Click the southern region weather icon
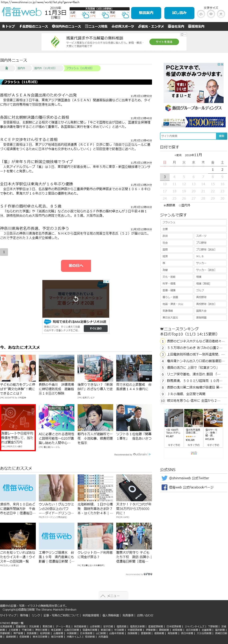This screenshot has width=228, height=644. coord(125,16)
